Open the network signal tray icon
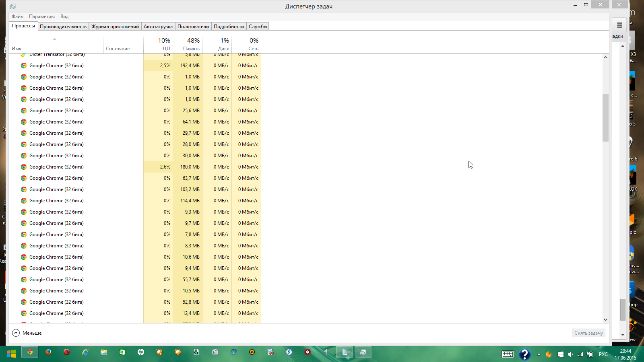 coord(580,354)
